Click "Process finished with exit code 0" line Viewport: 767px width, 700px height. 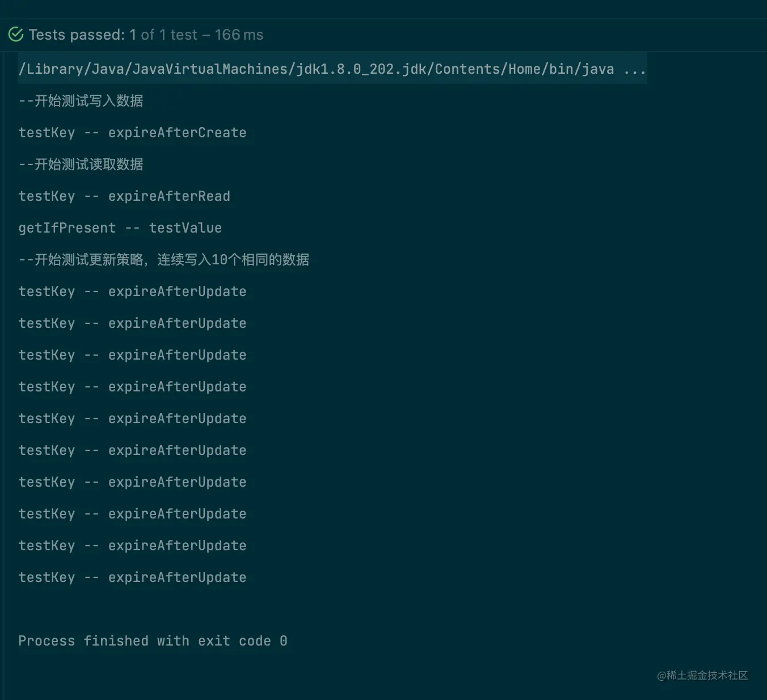153,641
